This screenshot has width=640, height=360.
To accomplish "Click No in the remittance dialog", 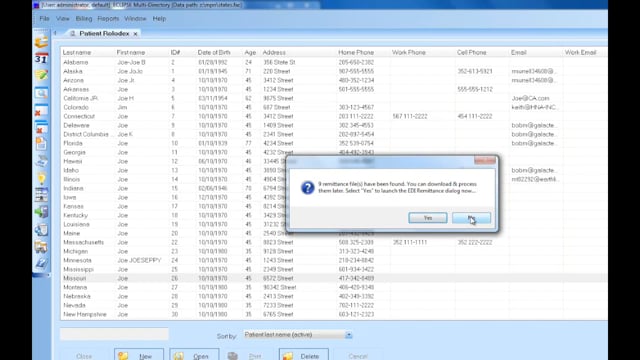I will 471,218.
